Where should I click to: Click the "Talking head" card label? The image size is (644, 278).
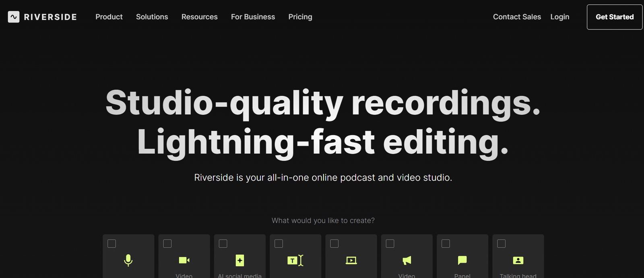click(x=518, y=276)
